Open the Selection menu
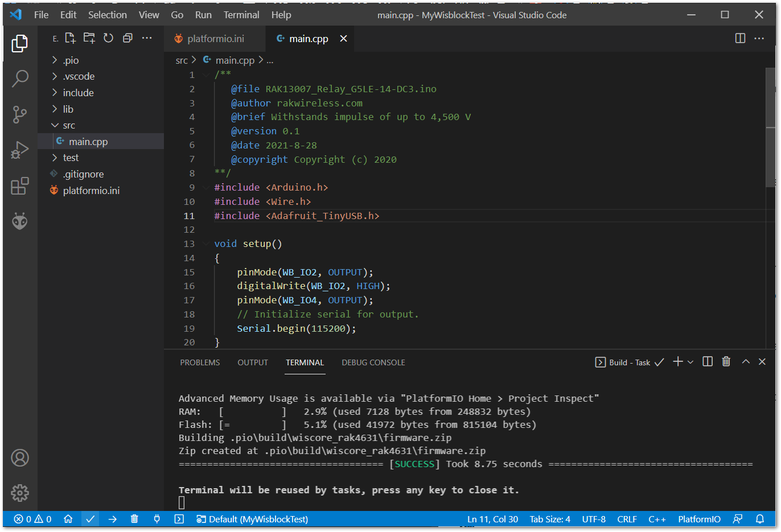The image size is (781, 532). [108, 15]
